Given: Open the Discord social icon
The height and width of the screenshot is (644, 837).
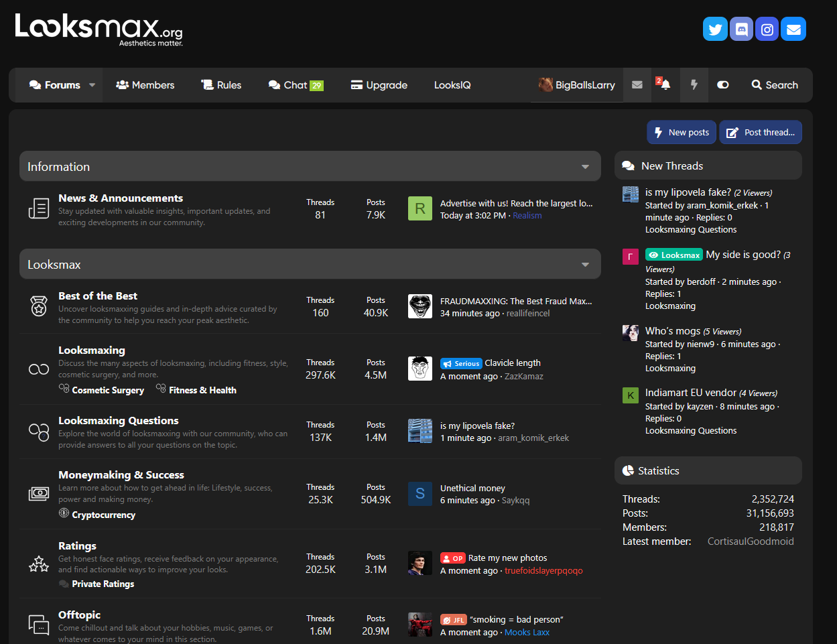Looking at the screenshot, I should point(741,29).
